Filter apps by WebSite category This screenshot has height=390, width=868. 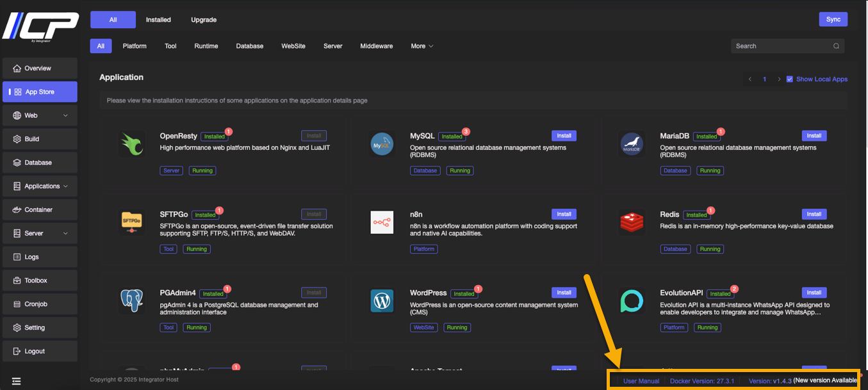[293, 46]
